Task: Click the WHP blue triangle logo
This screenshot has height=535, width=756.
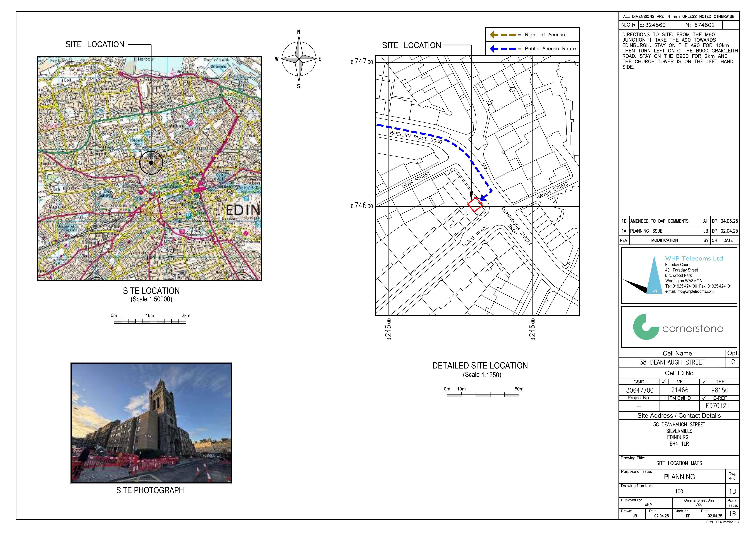Action: [654, 274]
